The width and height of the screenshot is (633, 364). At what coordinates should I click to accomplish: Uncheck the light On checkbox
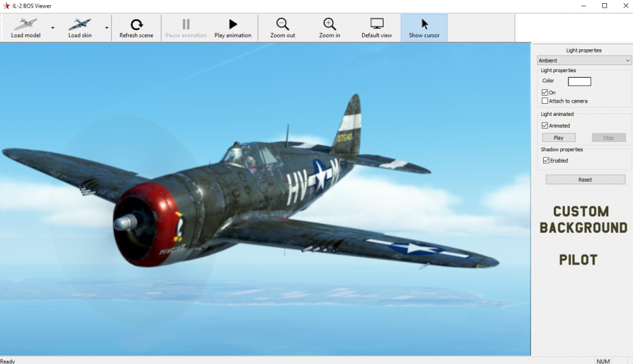[545, 92]
